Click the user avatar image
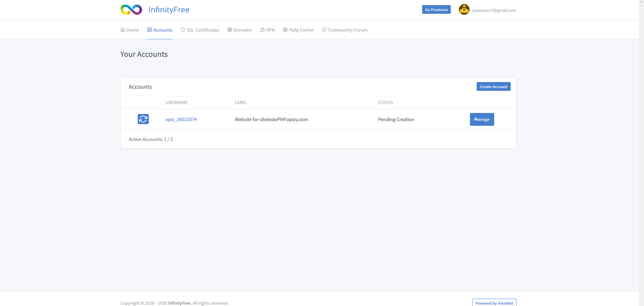 click(x=464, y=9)
